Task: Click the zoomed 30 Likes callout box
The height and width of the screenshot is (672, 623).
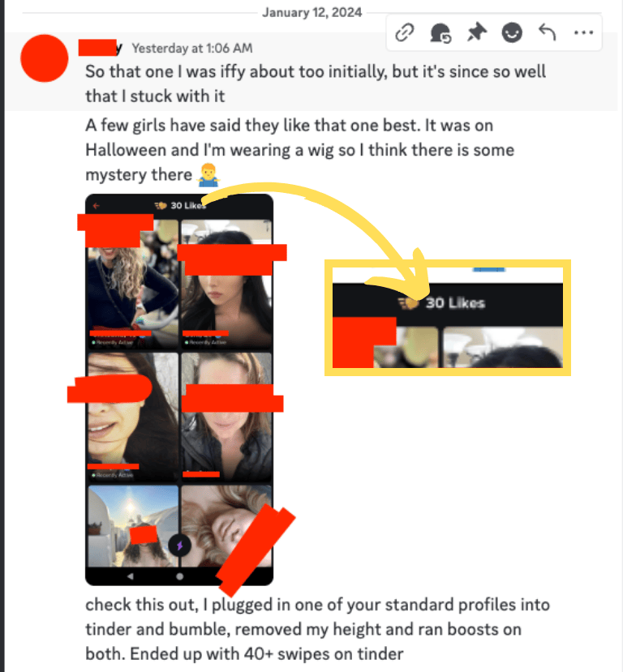Action: pos(448,318)
